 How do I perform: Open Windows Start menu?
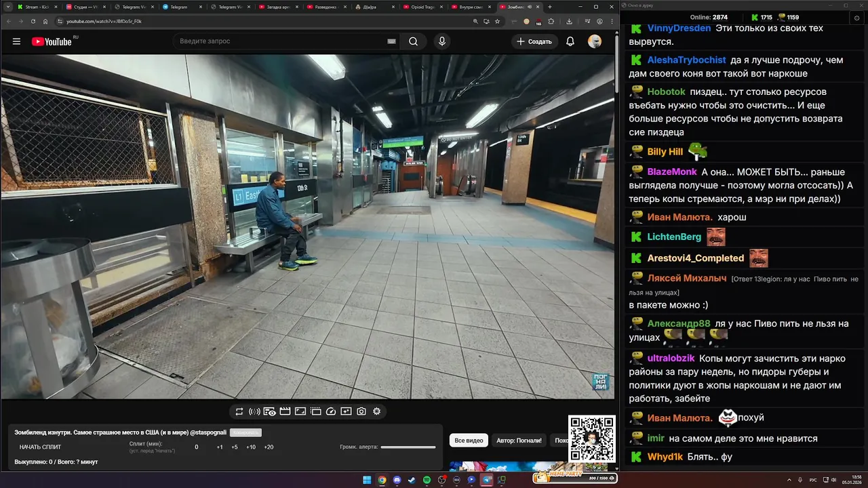(x=367, y=480)
